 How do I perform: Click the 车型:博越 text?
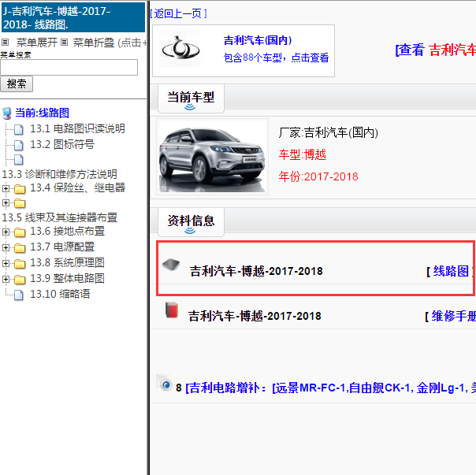click(303, 155)
